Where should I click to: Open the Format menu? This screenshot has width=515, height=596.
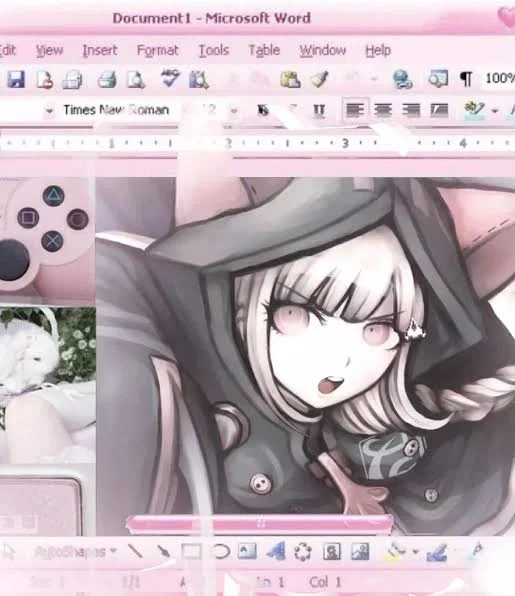click(157, 50)
